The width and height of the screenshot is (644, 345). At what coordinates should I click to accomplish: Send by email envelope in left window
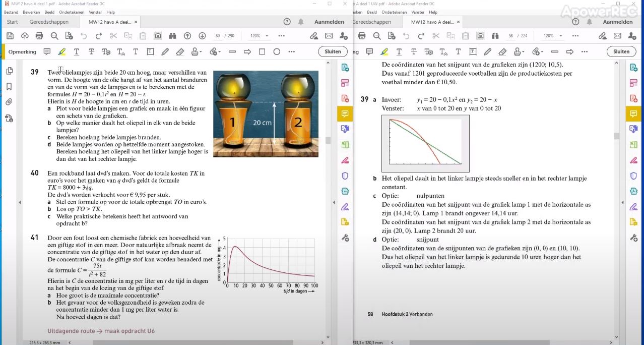pos(329,36)
